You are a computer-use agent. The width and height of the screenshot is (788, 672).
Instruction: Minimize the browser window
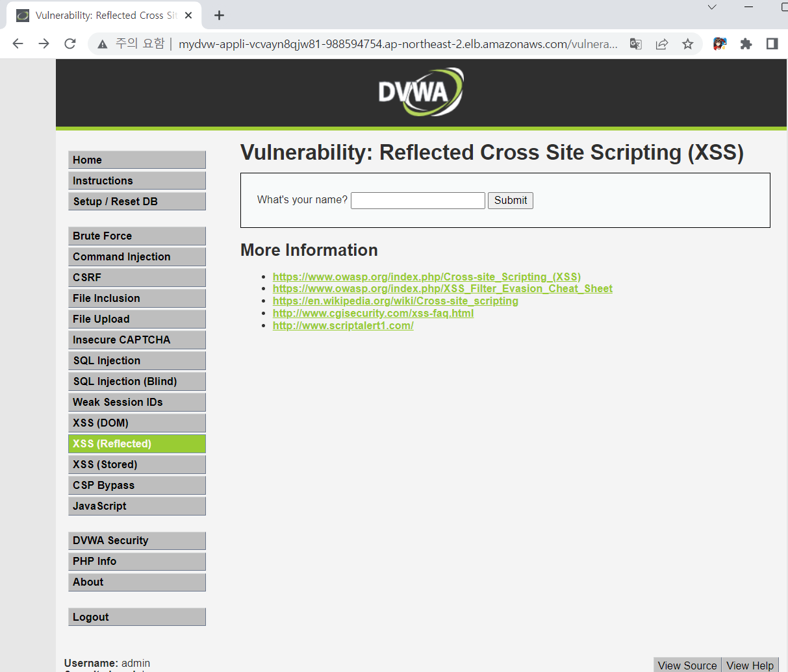pyautogui.click(x=749, y=7)
